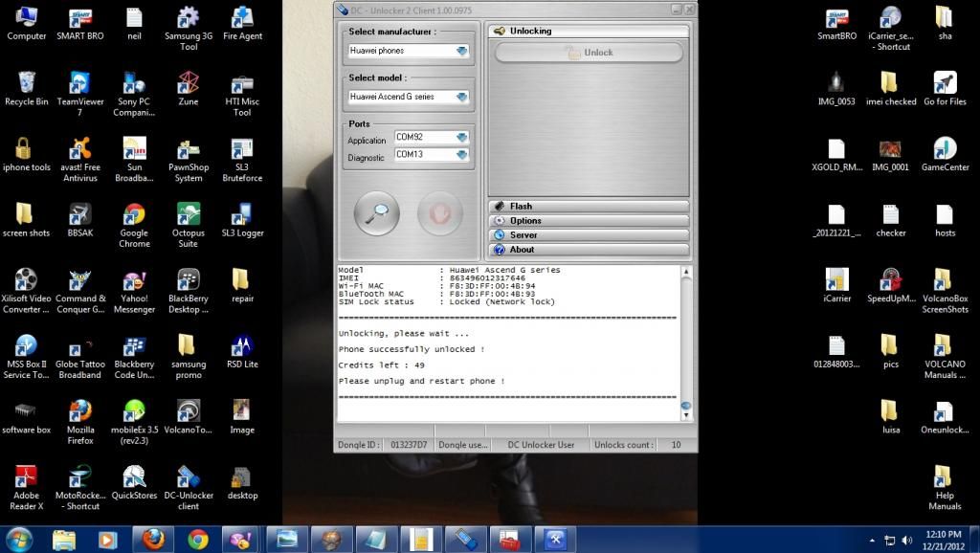Image resolution: width=980 pixels, height=553 pixels.
Task: Click the 'Credits left : 49' log line
Action: (381, 365)
